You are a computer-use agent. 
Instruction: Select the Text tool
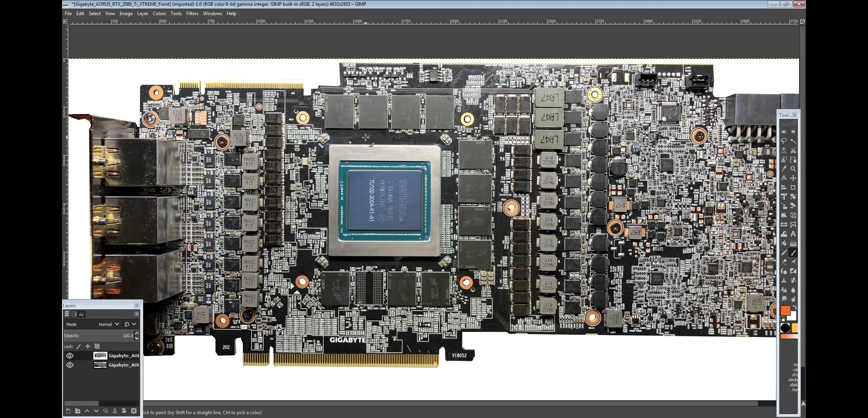(x=793, y=233)
